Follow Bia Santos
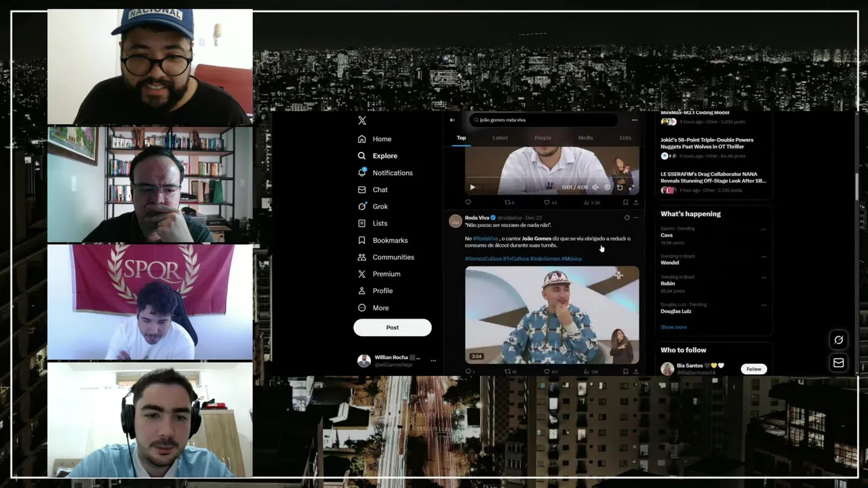The width and height of the screenshot is (868, 488). (753, 369)
